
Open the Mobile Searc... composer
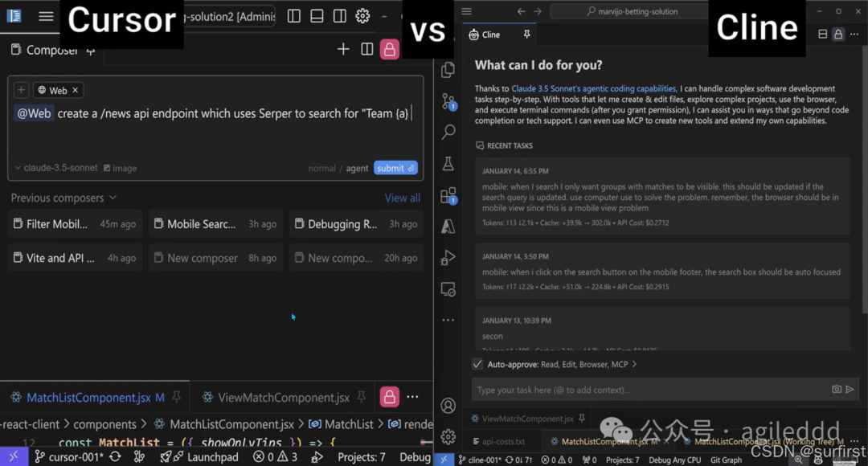(215, 224)
